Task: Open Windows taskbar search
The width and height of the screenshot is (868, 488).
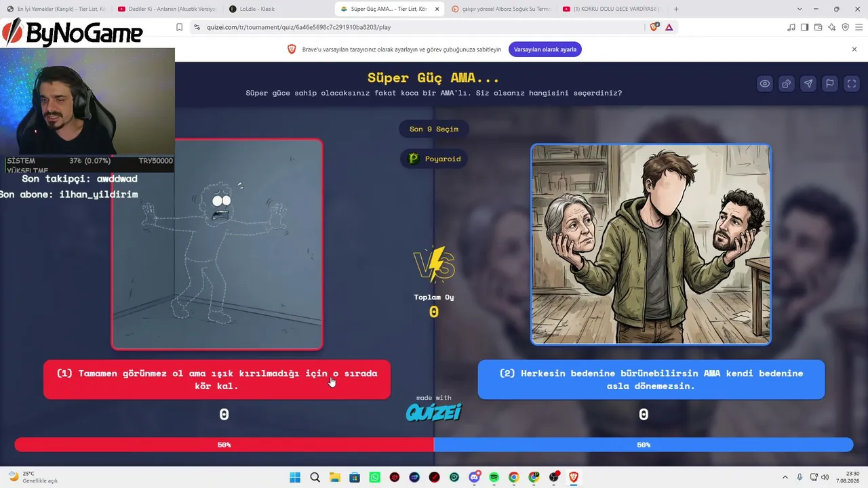Action: pos(315,477)
